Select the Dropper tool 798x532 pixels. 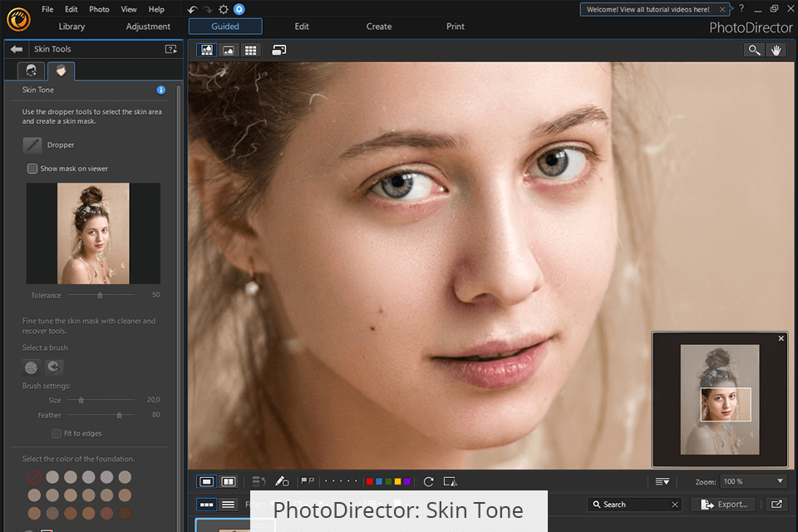[x=32, y=145]
